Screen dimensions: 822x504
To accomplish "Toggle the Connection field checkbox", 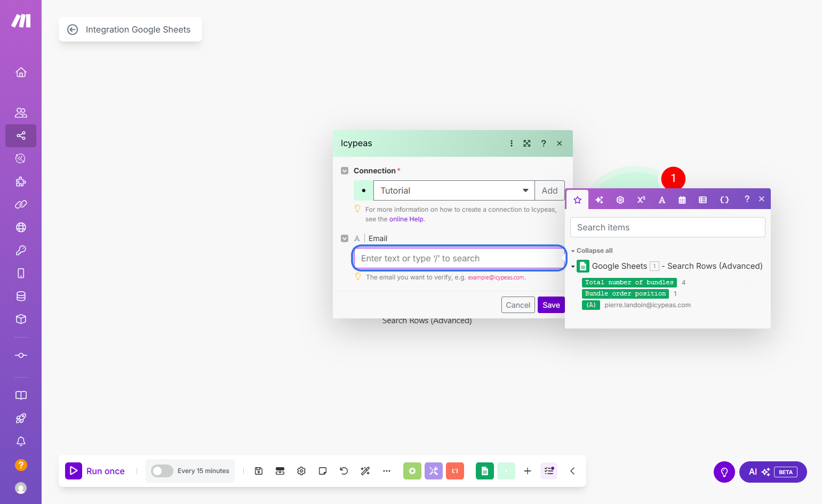I will click(x=345, y=171).
